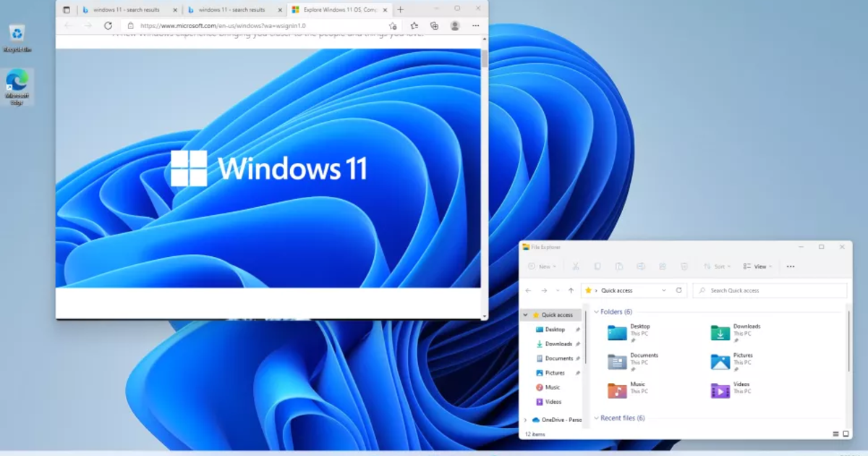
Task: Open the New dropdown in File Explorer
Action: click(x=542, y=266)
